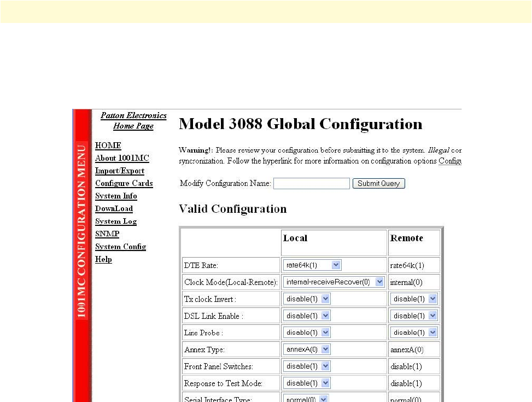Open About 1001MC page

[x=122, y=158]
